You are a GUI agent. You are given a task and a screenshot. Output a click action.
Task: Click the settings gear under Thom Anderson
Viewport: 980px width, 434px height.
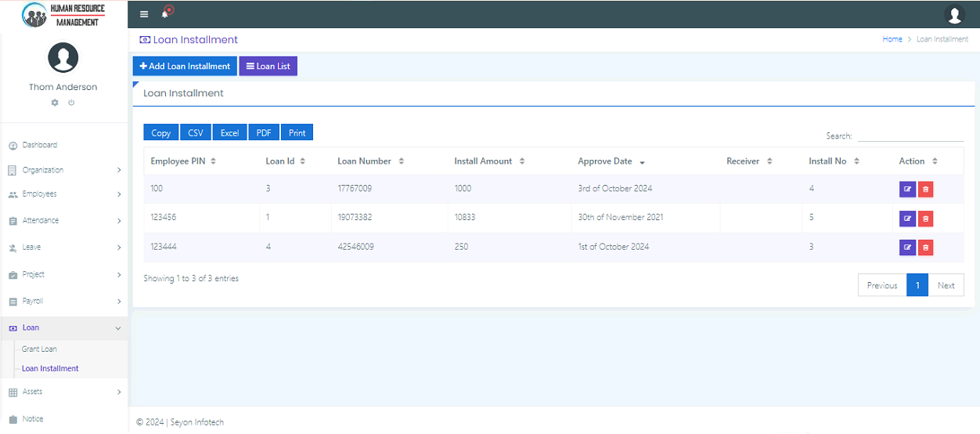(x=55, y=103)
